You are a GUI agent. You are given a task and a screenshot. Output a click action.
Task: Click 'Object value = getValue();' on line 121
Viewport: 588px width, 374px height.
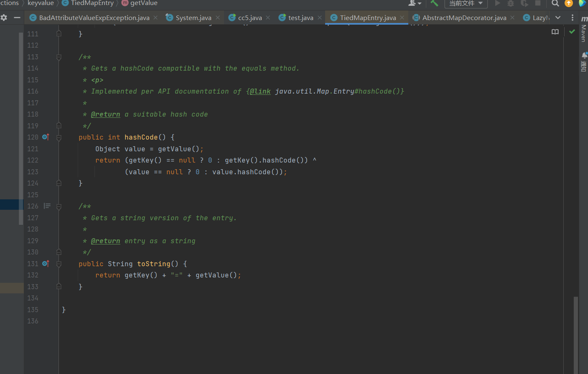click(x=149, y=149)
